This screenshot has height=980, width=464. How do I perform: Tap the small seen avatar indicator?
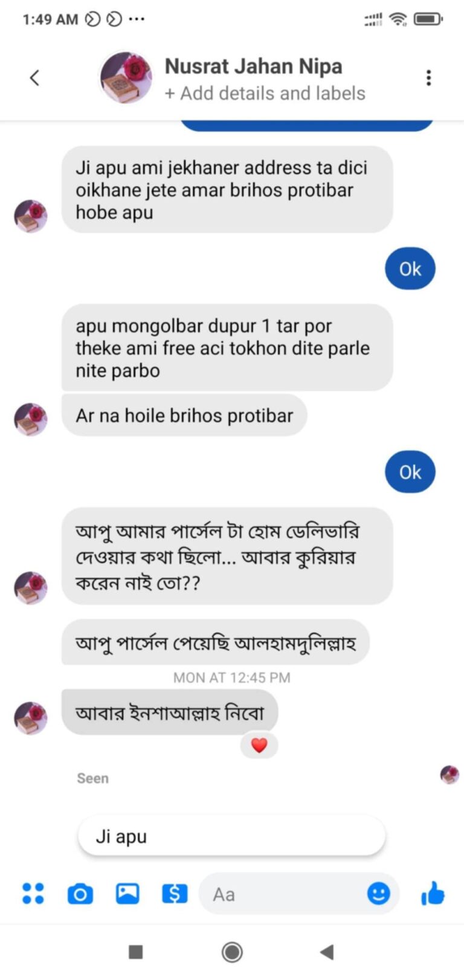pos(449,774)
